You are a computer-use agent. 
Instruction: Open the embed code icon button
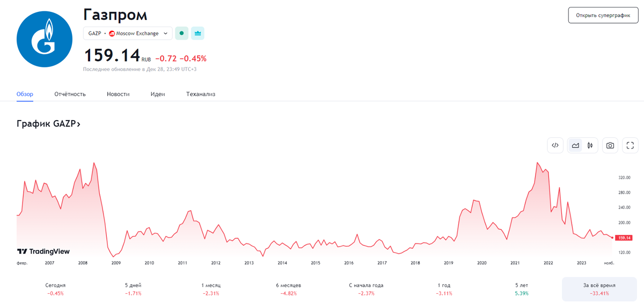(x=555, y=145)
